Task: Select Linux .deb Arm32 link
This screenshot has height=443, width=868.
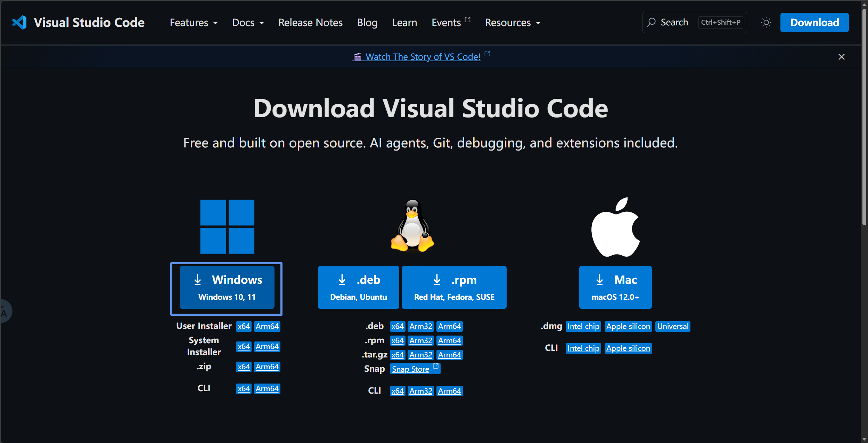Action: click(420, 326)
